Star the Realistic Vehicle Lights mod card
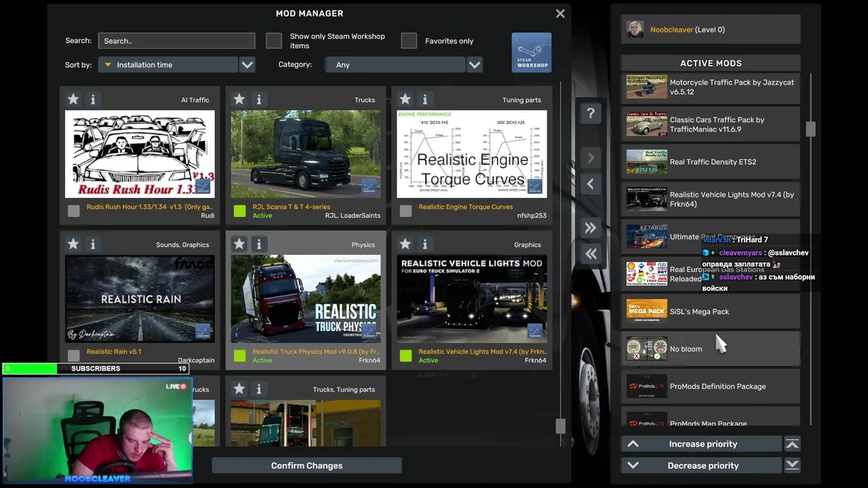 pyautogui.click(x=405, y=243)
